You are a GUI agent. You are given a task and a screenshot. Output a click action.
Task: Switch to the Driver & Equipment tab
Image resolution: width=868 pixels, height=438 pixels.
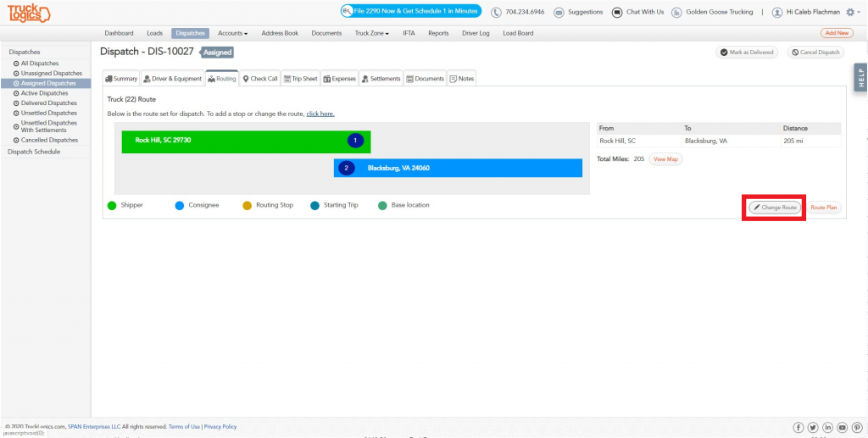click(173, 79)
